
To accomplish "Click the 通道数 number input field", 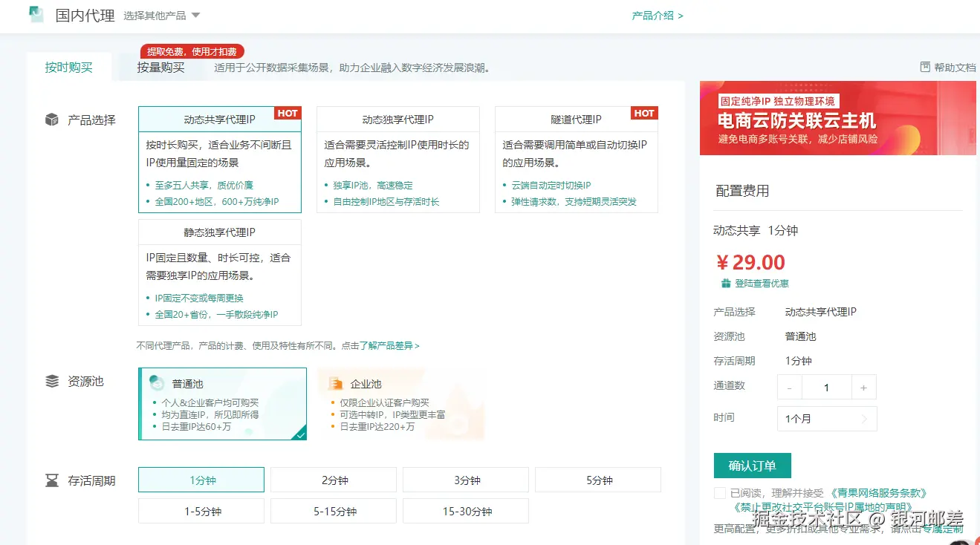I will [826, 388].
